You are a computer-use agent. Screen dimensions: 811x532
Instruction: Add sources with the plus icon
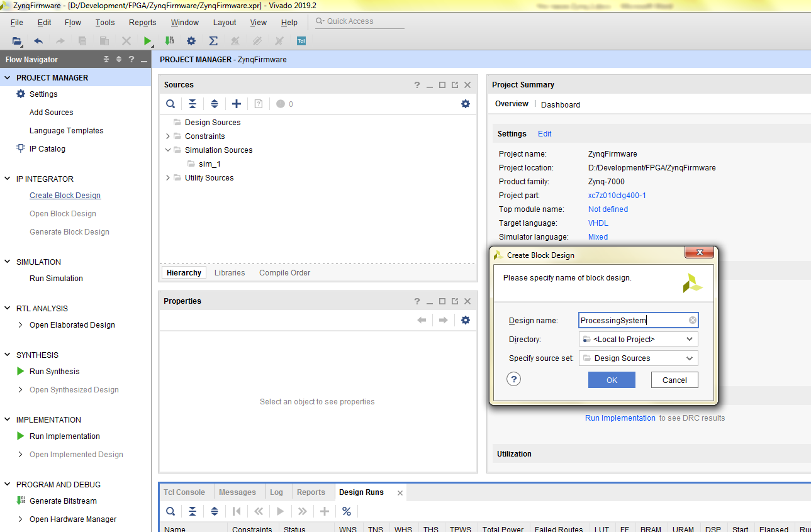[237, 104]
